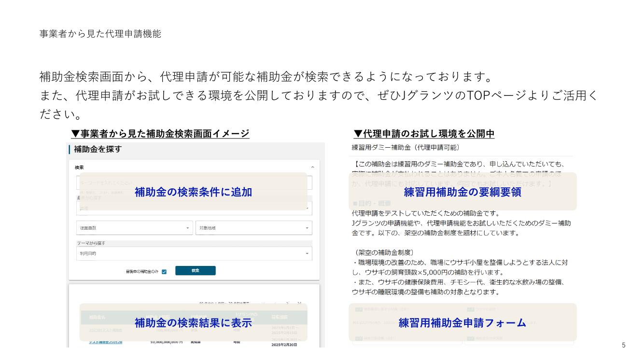The width and height of the screenshot is (644, 362).
Task: Click the 検索 search button
Action: tap(196, 271)
